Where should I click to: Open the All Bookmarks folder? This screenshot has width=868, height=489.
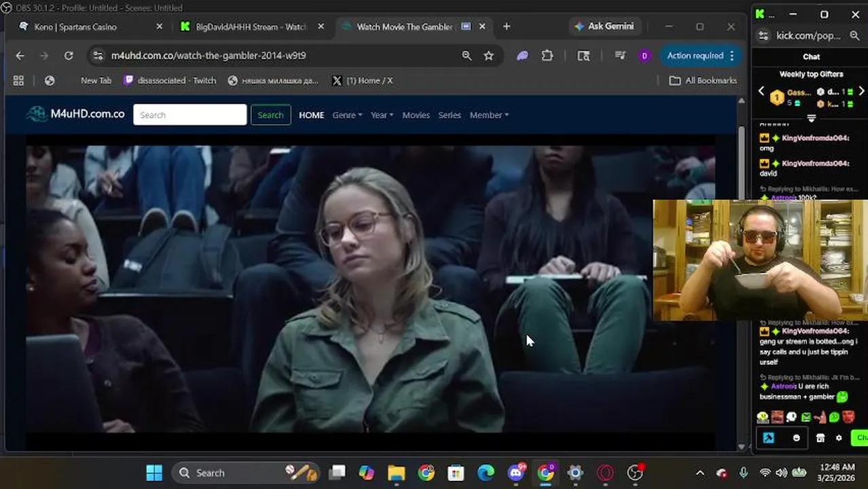[x=703, y=80]
